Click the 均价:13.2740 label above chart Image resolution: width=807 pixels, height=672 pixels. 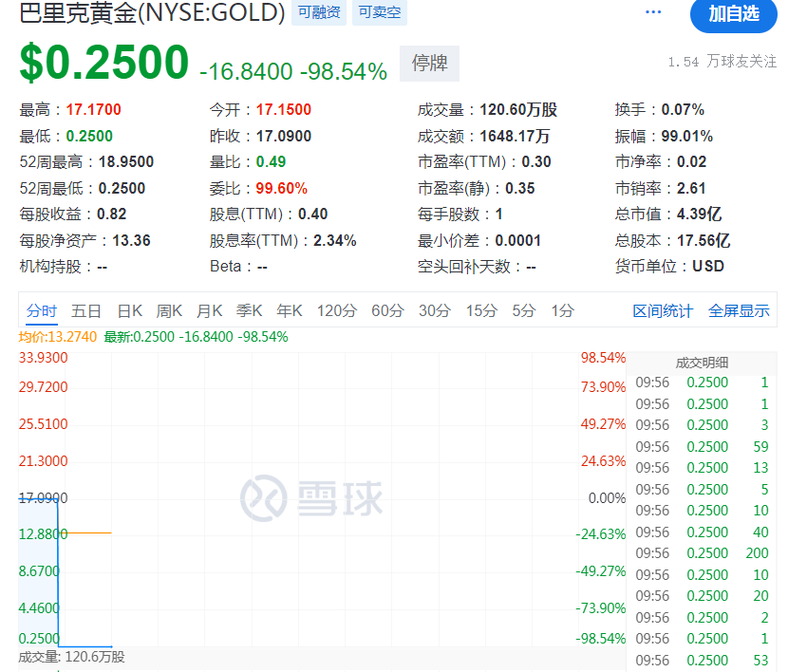[x=58, y=337]
